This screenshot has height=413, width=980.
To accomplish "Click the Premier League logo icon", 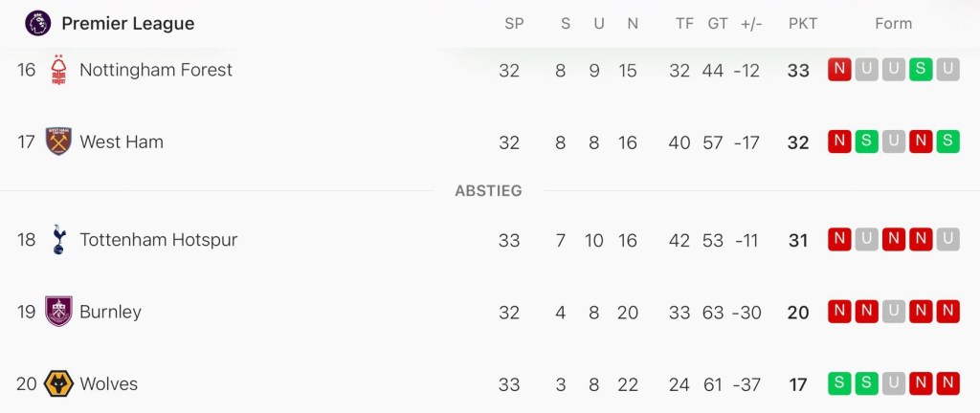I will point(38,23).
